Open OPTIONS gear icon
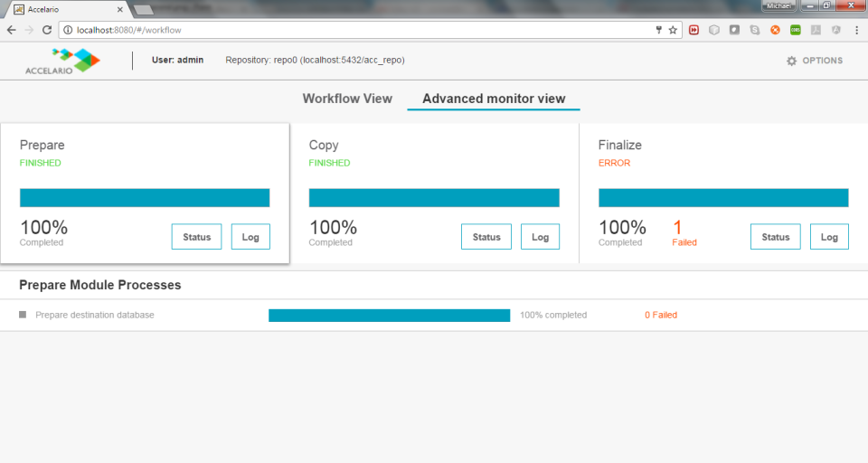Viewport: 868px width, 463px height. click(792, 61)
